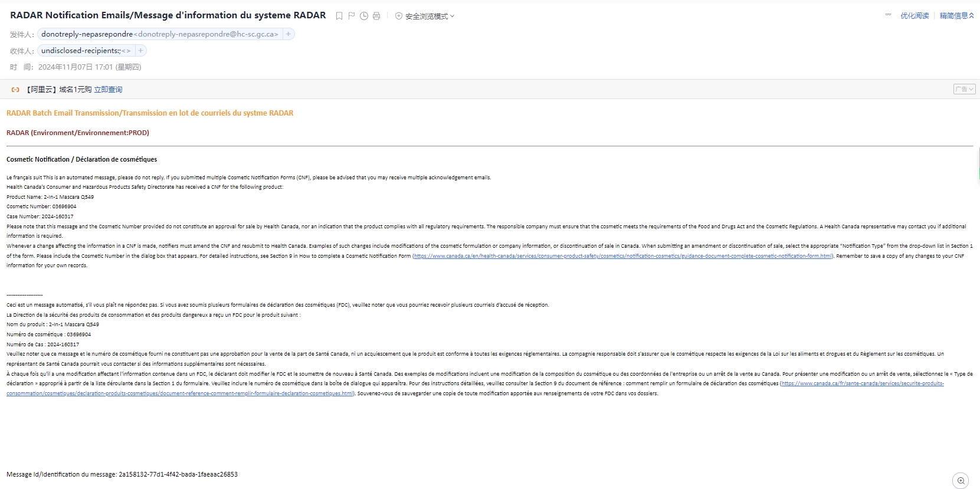
Task: Bookmark this RADAR notification email
Action: pyautogui.click(x=339, y=16)
